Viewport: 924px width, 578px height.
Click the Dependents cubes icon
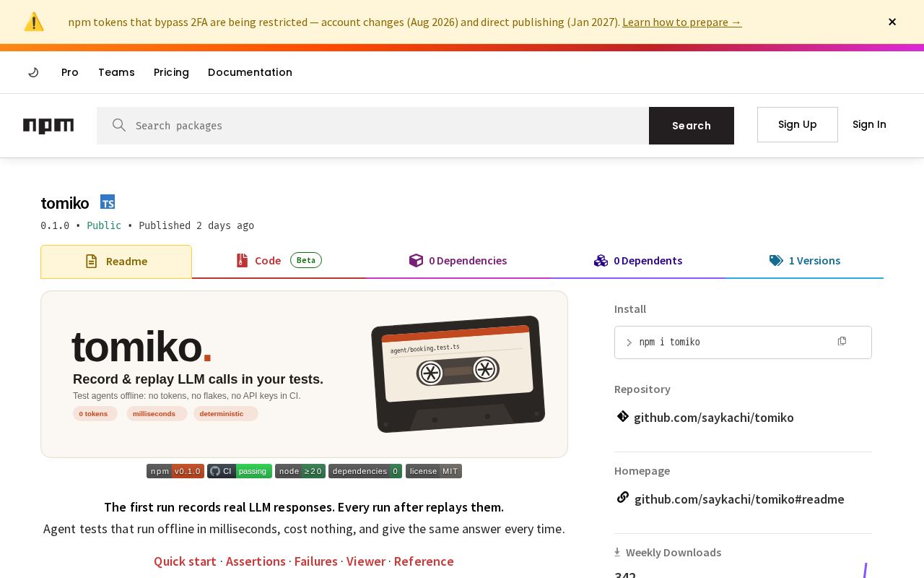click(x=601, y=260)
